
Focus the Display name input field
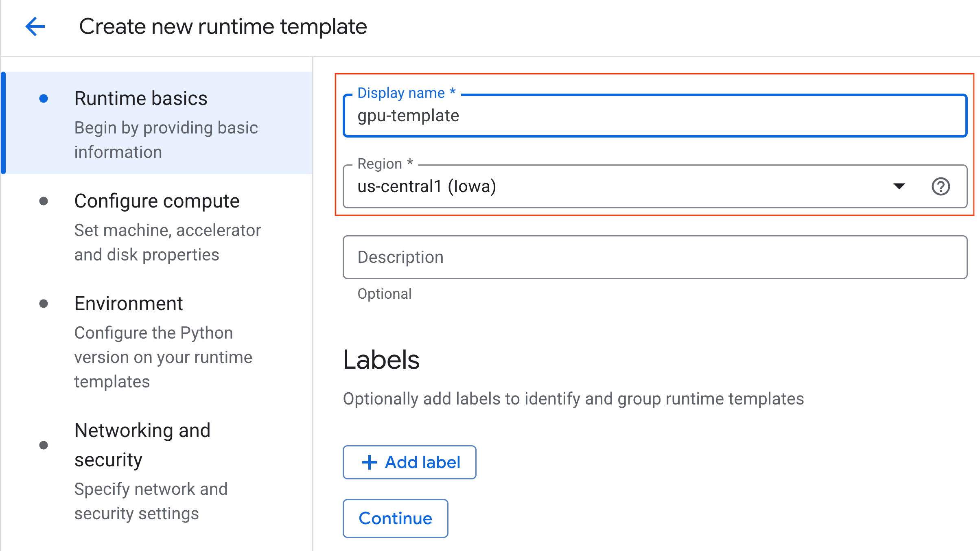(610, 115)
